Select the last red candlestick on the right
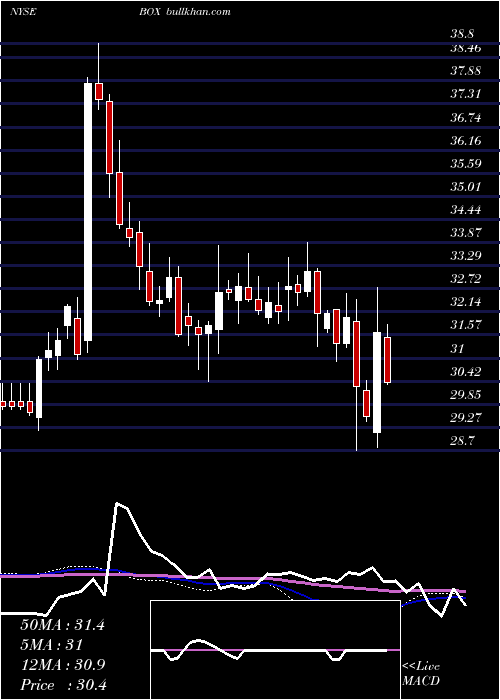500x700 pixels. (x=387, y=360)
